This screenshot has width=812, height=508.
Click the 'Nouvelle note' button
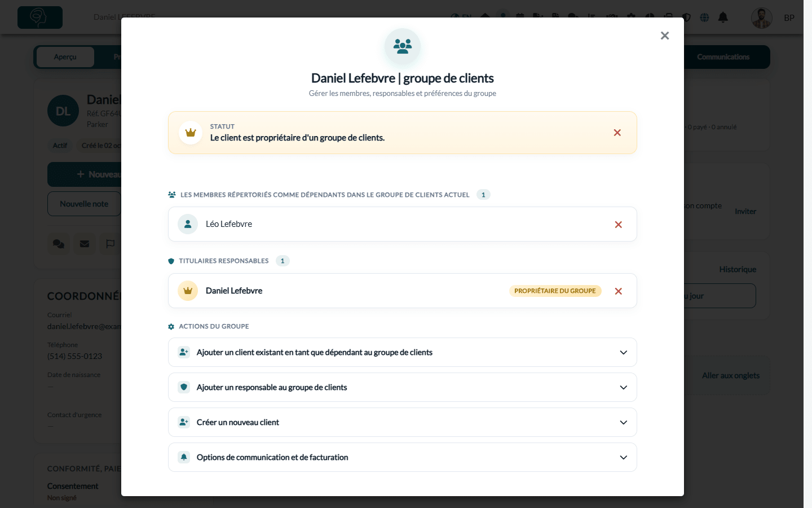pos(84,204)
